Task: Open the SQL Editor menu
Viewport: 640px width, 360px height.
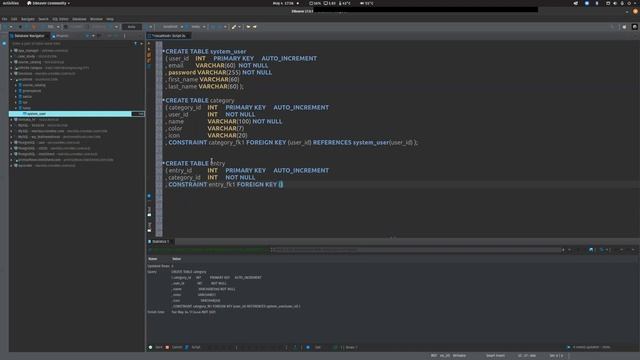Action: (x=60, y=19)
